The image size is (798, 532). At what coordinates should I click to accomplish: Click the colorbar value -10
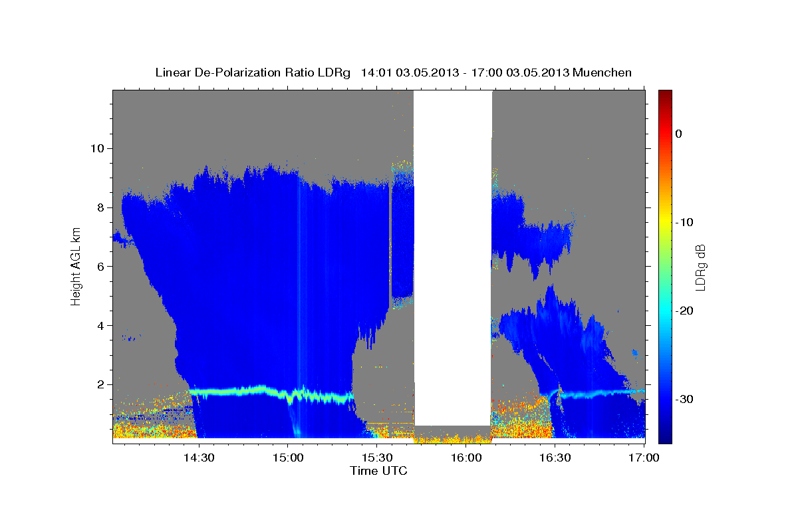[685, 222]
